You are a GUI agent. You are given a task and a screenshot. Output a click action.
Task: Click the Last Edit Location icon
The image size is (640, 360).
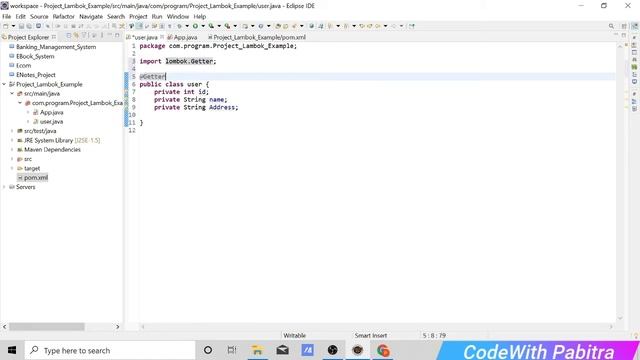tap(362, 26)
